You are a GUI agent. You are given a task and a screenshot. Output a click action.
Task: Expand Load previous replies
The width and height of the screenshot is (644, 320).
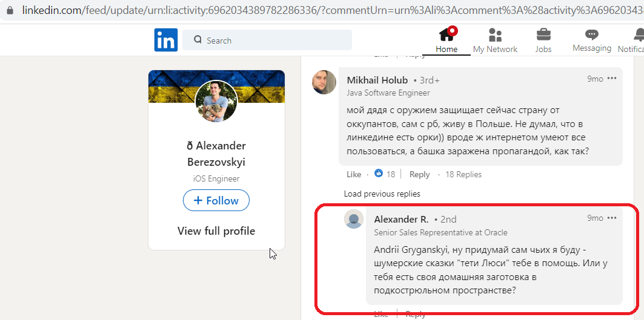click(x=382, y=194)
